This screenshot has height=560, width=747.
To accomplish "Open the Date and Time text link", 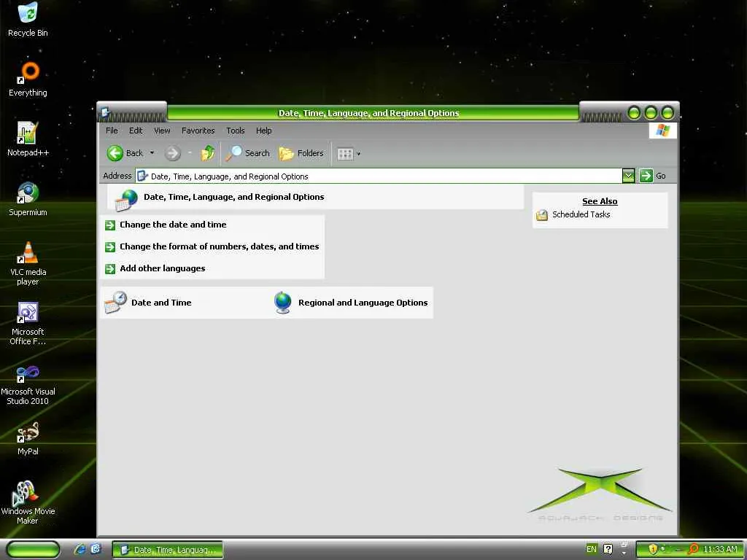I will (x=161, y=303).
